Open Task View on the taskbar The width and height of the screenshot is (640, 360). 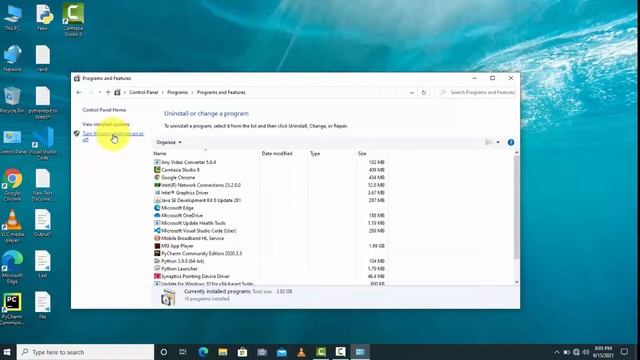point(183,352)
